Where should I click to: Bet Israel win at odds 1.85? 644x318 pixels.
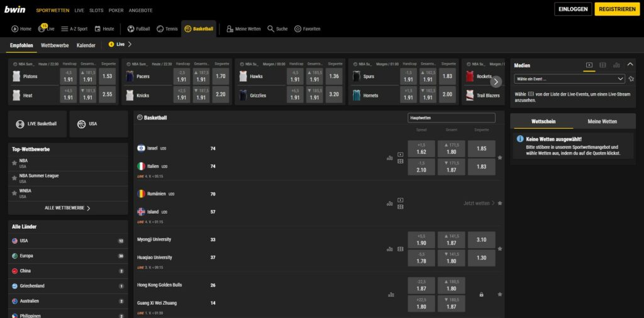pyautogui.click(x=481, y=149)
